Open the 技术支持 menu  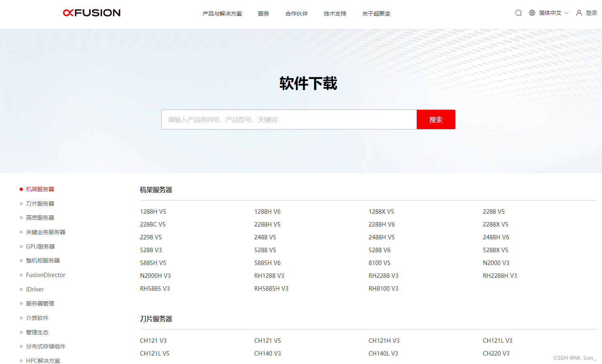click(335, 14)
